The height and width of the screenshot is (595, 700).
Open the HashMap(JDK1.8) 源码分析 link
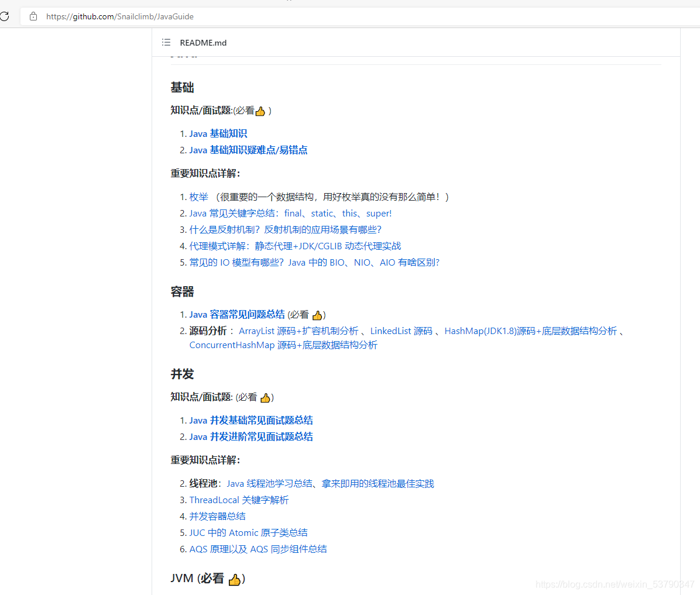[529, 331]
